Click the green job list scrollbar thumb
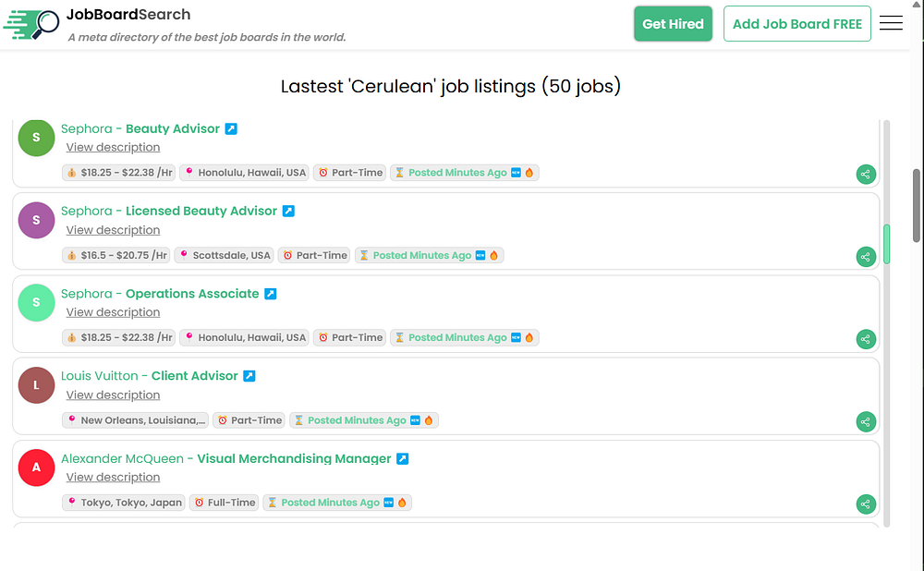Image resolution: width=924 pixels, height=571 pixels. pyautogui.click(x=886, y=244)
